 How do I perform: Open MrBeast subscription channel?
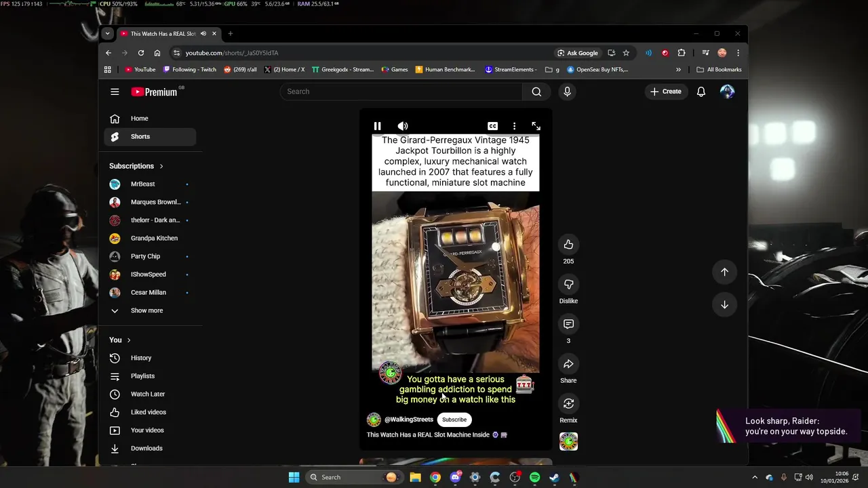coord(150,184)
